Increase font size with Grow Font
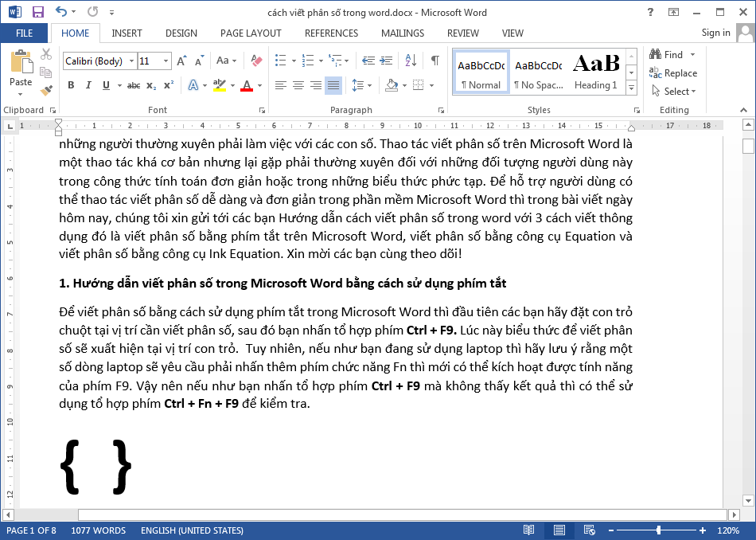 click(x=181, y=61)
